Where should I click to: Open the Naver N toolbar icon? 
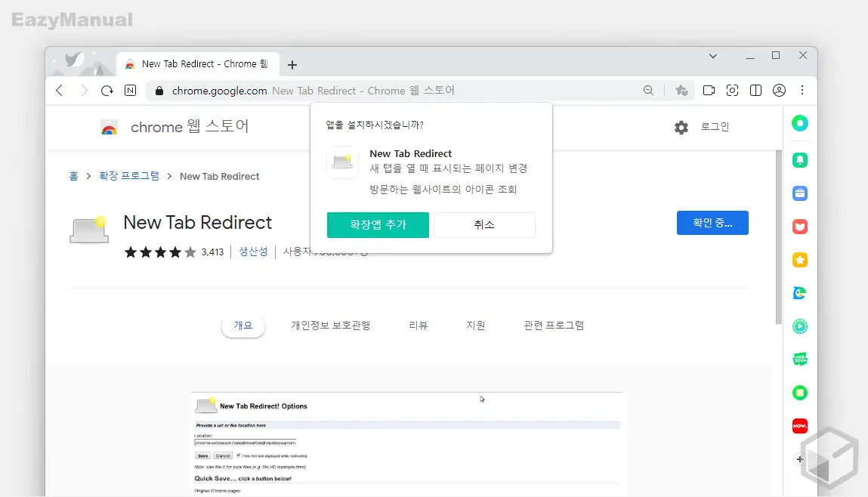tap(130, 90)
